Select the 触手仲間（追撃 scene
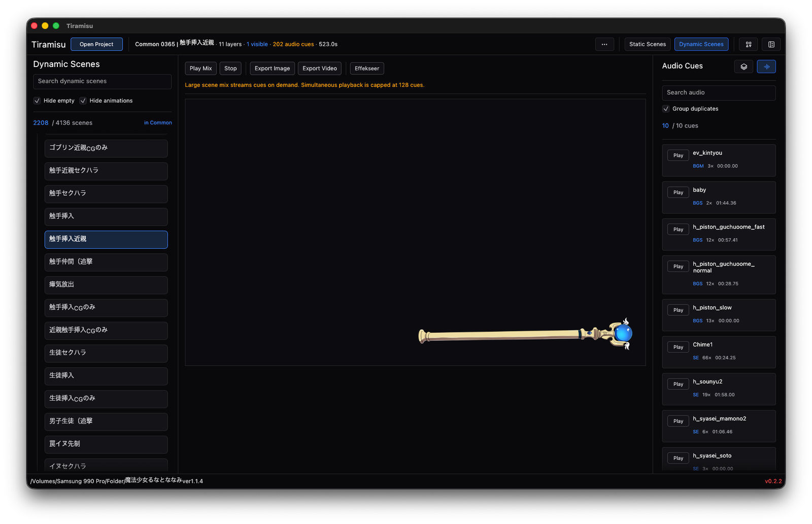Image resolution: width=812 pixels, height=524 pixels. point(106,262)
